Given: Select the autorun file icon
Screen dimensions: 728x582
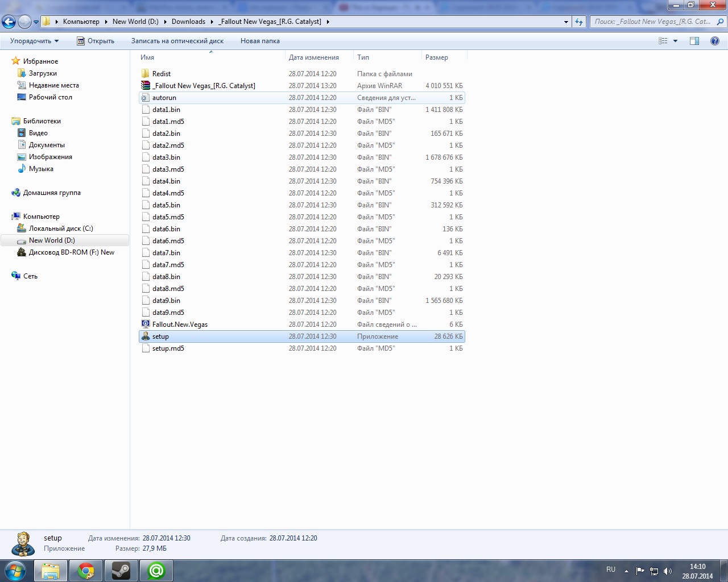Looking at the screenshot, I should coord(145,98).
